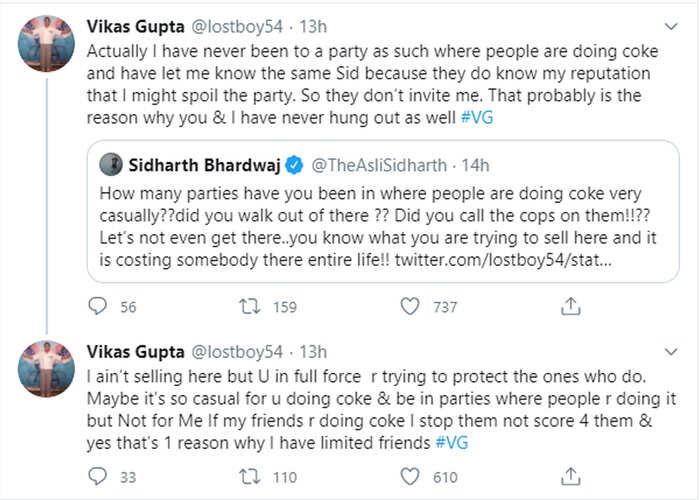Reply to the second tweet with 33 replies
Screen dimensions: 700x500
click(x=97, y=476)
